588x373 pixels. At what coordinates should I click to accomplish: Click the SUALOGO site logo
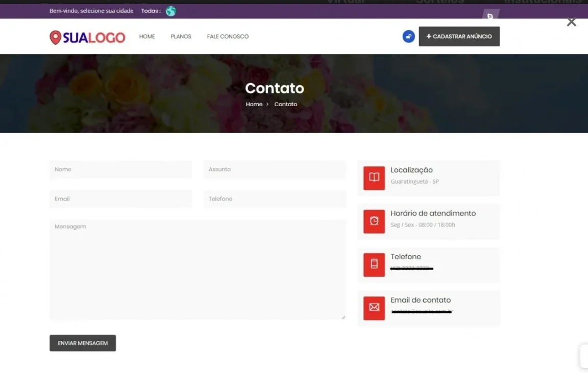click(87, 37)
